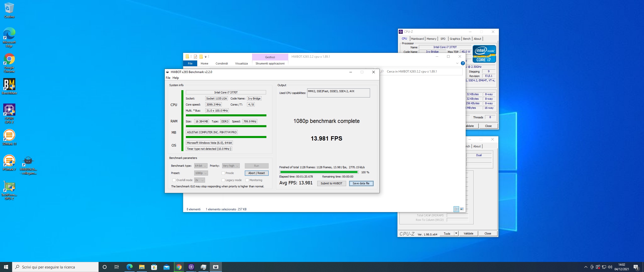Click Explorer help question mark icon
644x272 pixels.
coord(463,63)
